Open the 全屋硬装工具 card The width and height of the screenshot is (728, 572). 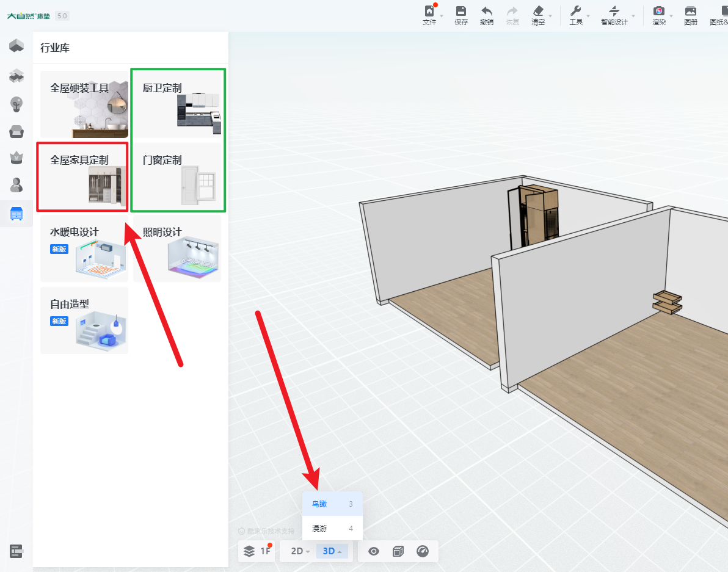[84, 104]
